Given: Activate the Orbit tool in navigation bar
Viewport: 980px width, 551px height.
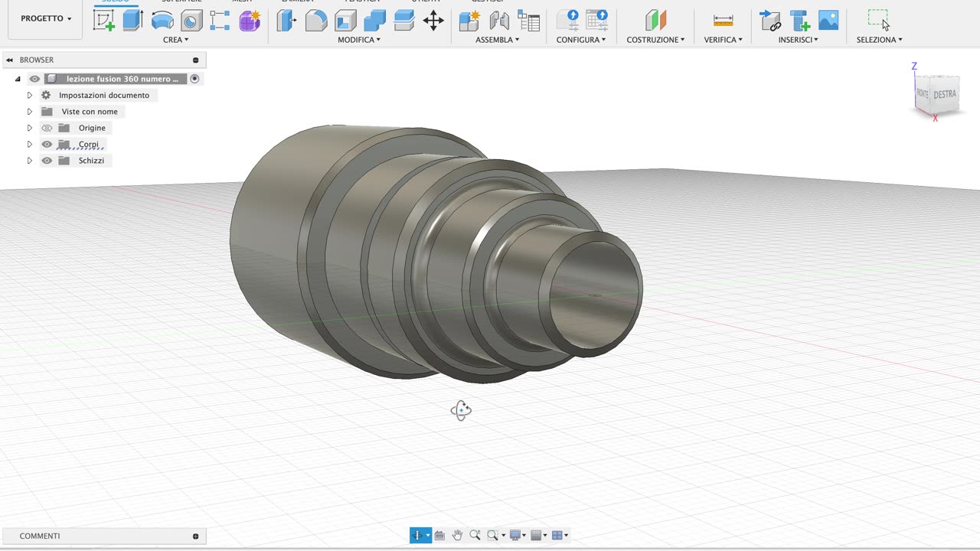Looking at the screenshot, I should [417, 536].
